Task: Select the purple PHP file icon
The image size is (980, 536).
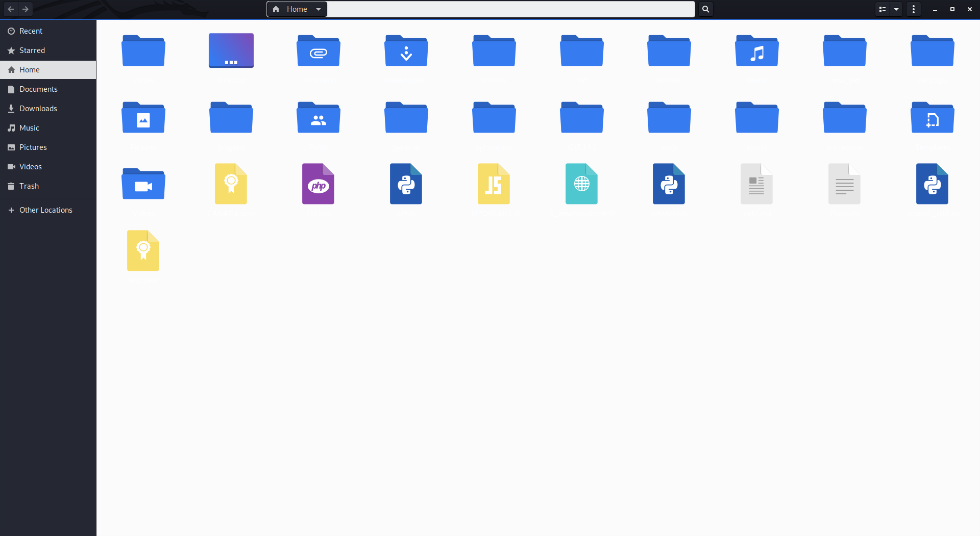Action: pos(318,184)
